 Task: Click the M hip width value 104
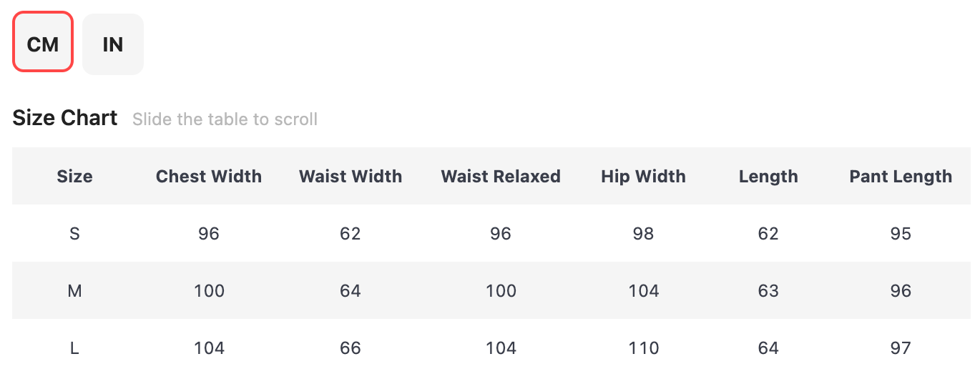click(x=643, y=291)
